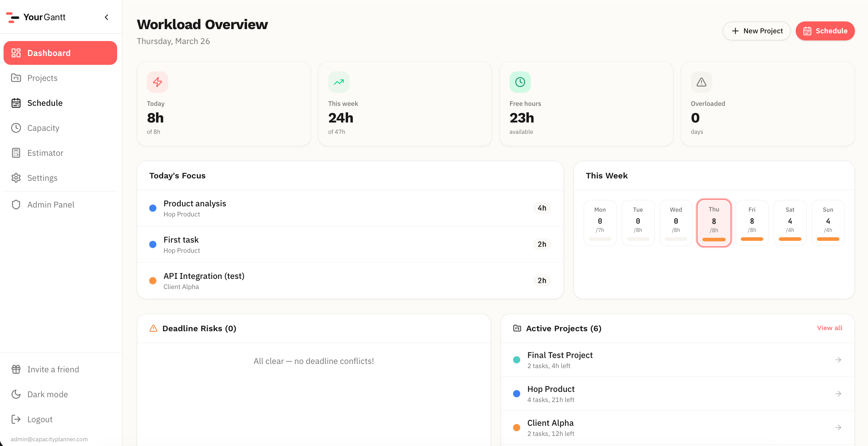Viewport: 868px width, 446px height.
Task: Click the Projects folder icon in sidebar
Action: pyautogui.click(x=16, y=78)
